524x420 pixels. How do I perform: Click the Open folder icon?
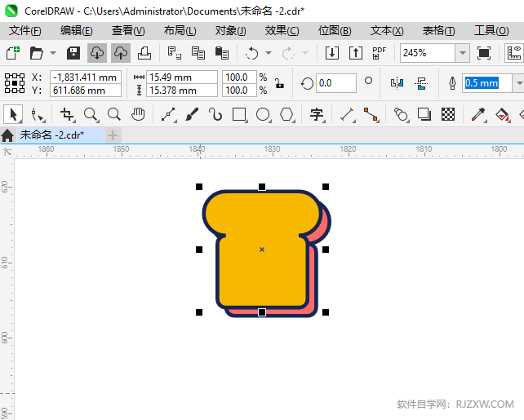pyautogui.click(x=36, y=53)
